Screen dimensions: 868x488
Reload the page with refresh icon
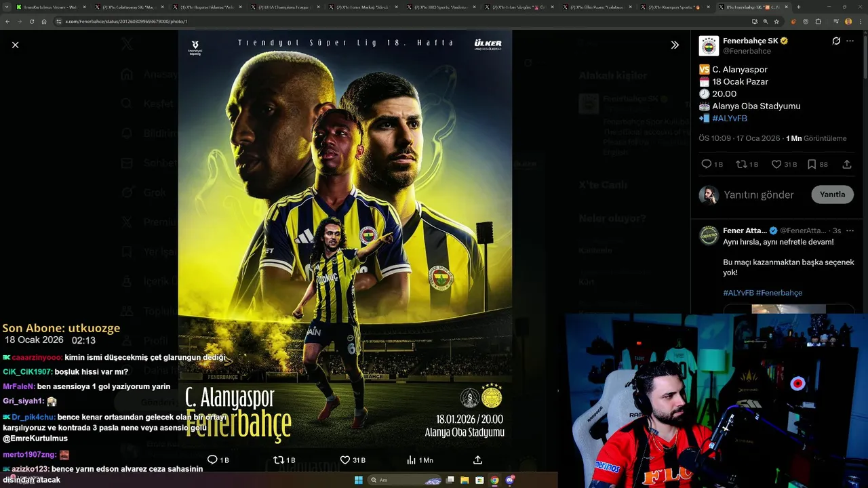(31, 21)
